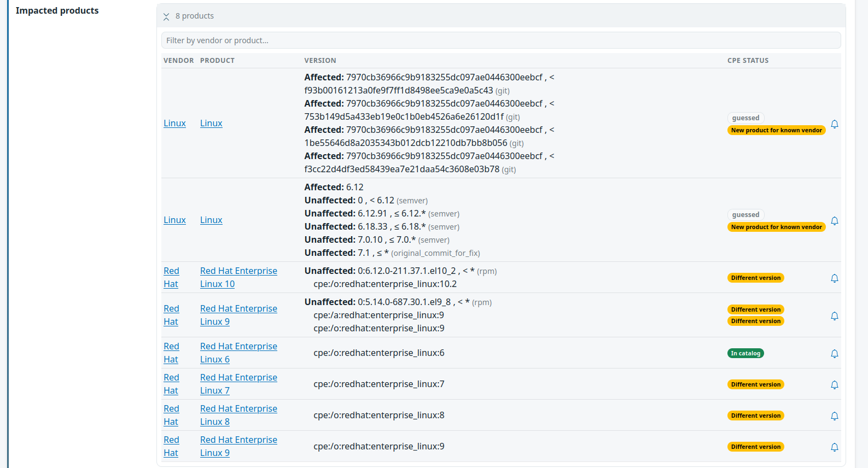
Task: Open Red Hat Enterprise Linux 6 product link
Action: [238, 353]
